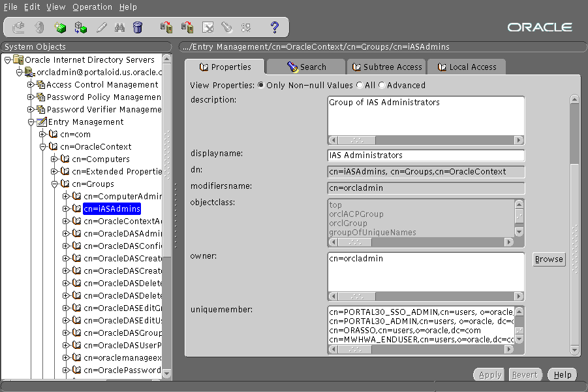588x392 pixels.
Task: Click the crossed-out table toolbar icon
Action: [x=208, y=27]
